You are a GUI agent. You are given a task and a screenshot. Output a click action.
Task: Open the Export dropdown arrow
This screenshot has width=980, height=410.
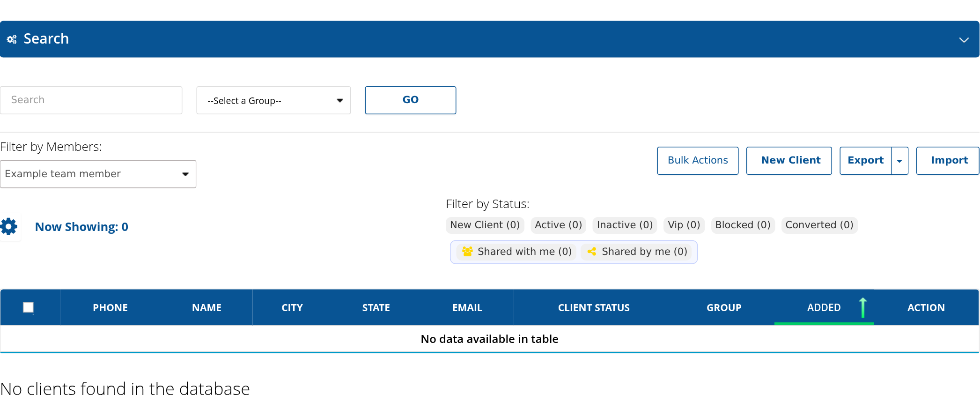[899, 161]
